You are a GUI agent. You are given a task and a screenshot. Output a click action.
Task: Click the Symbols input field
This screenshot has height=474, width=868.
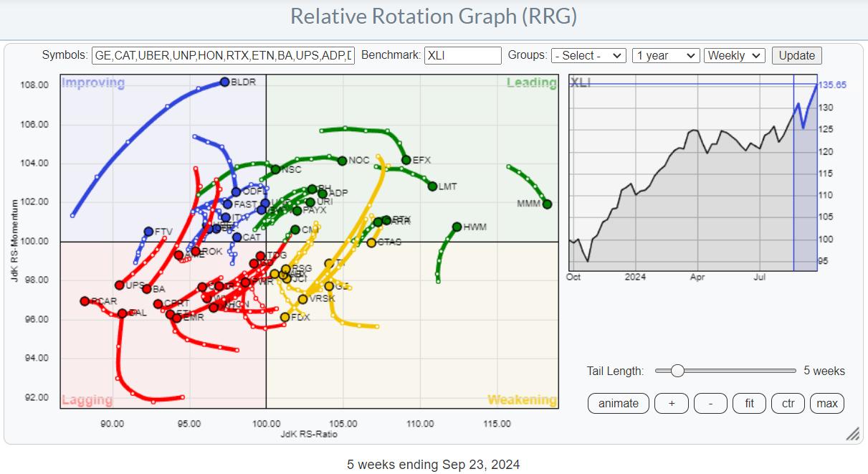(223, 56)
